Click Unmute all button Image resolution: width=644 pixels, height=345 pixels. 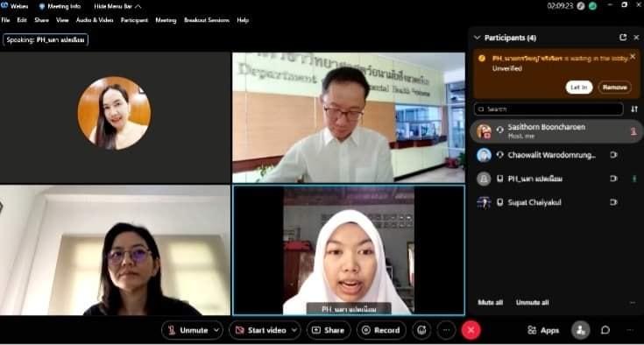tap(533, 302)
